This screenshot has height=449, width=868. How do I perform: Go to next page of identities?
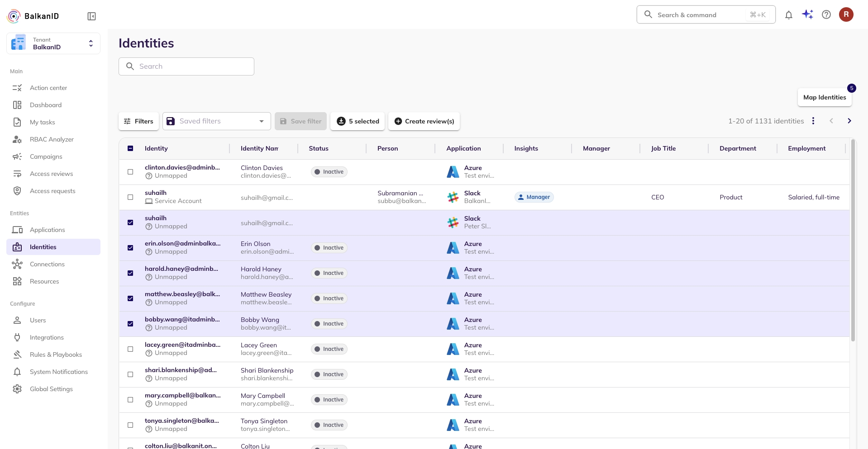tap(849, 121)
